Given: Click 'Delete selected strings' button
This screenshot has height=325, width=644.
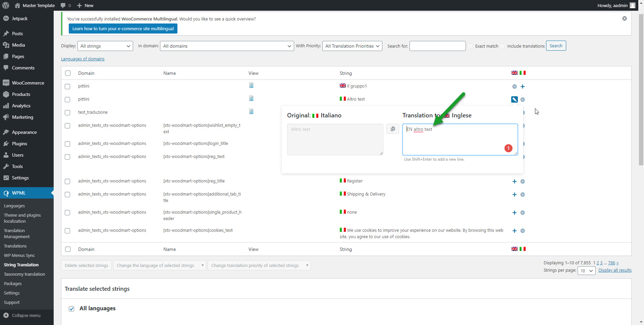Looking at the screenshot, I should point(87,265).
